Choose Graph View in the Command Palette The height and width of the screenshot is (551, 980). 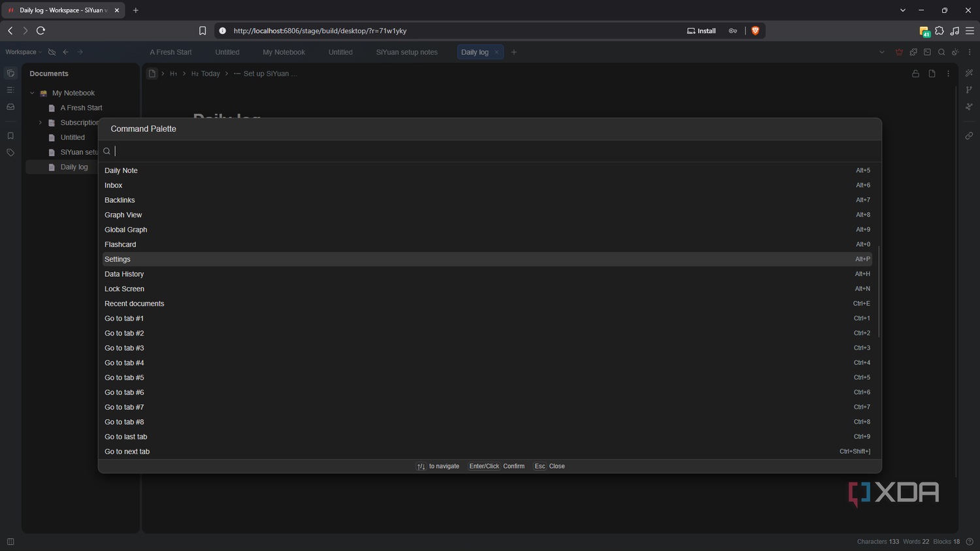pos(487,215)
